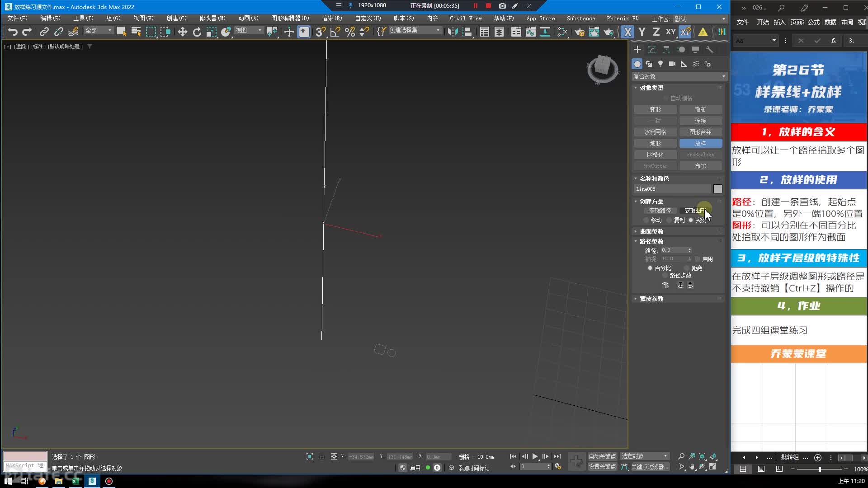Click the Align tool icon

coord(467,32)
